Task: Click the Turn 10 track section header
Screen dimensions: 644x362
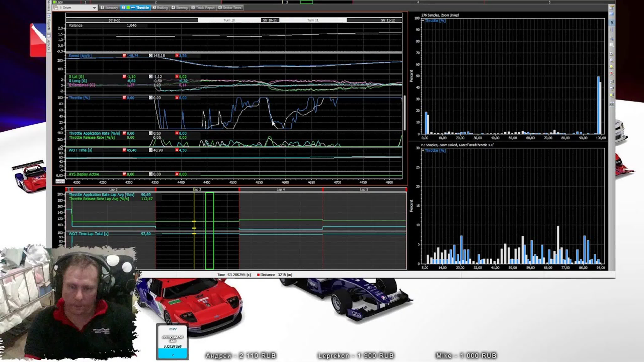Action: click(229, 20)
